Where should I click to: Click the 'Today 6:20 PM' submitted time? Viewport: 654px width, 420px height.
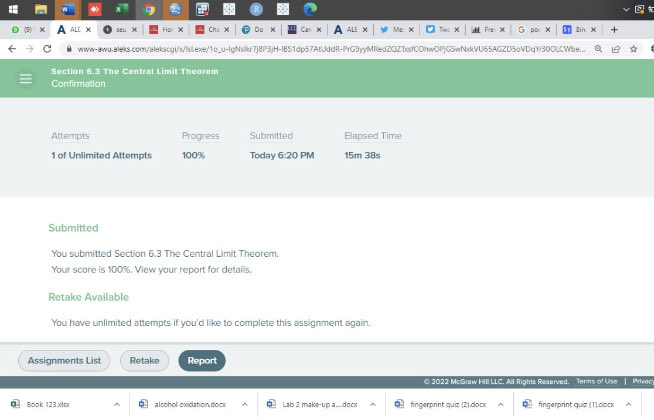pyautogui.click(x=282, y=155)
